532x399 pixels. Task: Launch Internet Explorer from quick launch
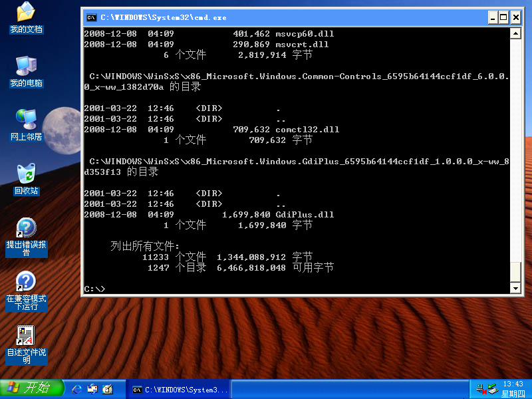pyautogui.click(x=77, y=389)
